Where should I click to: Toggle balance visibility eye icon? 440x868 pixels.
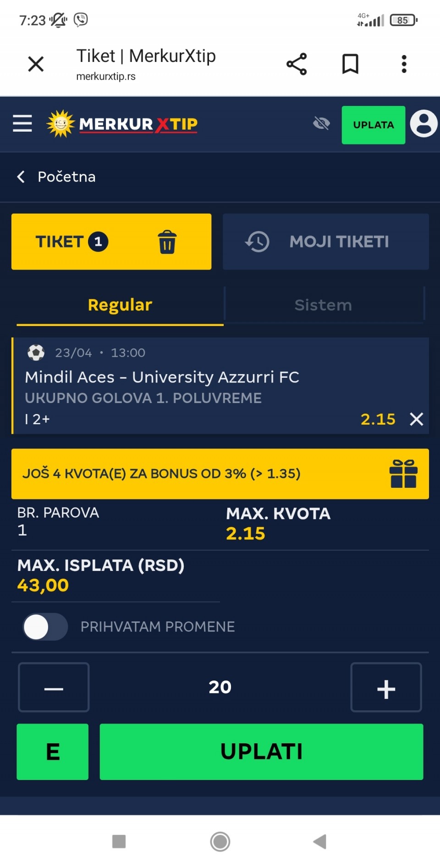[x=321, y=123]
